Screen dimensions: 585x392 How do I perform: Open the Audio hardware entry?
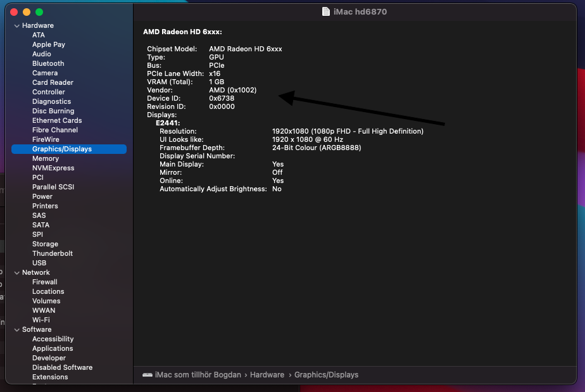[x=41, y=54]
